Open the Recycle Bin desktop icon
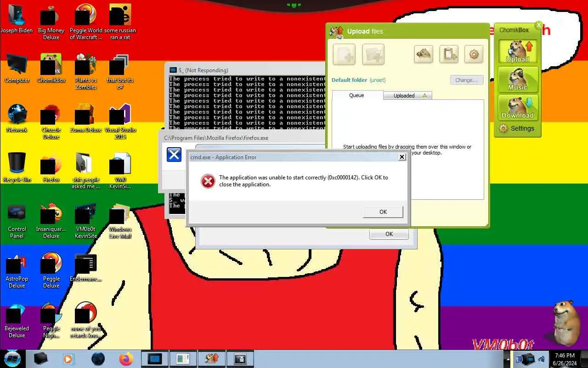Screen dimensions: 588x368 coord(17,167)
